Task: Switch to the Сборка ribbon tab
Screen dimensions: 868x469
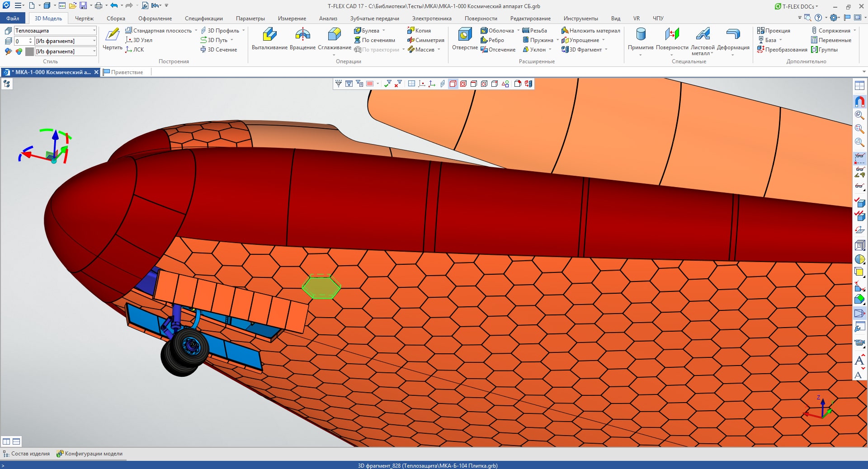Action: [116, 19]
